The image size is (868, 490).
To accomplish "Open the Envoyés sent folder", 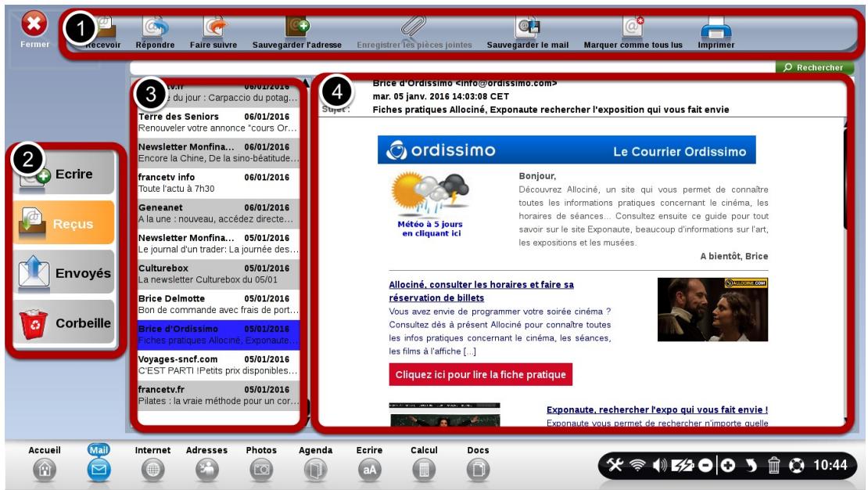I will click(64, 272).
